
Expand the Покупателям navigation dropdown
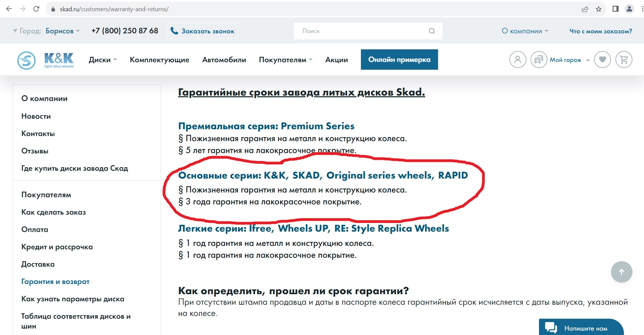[x=285, y=60]
